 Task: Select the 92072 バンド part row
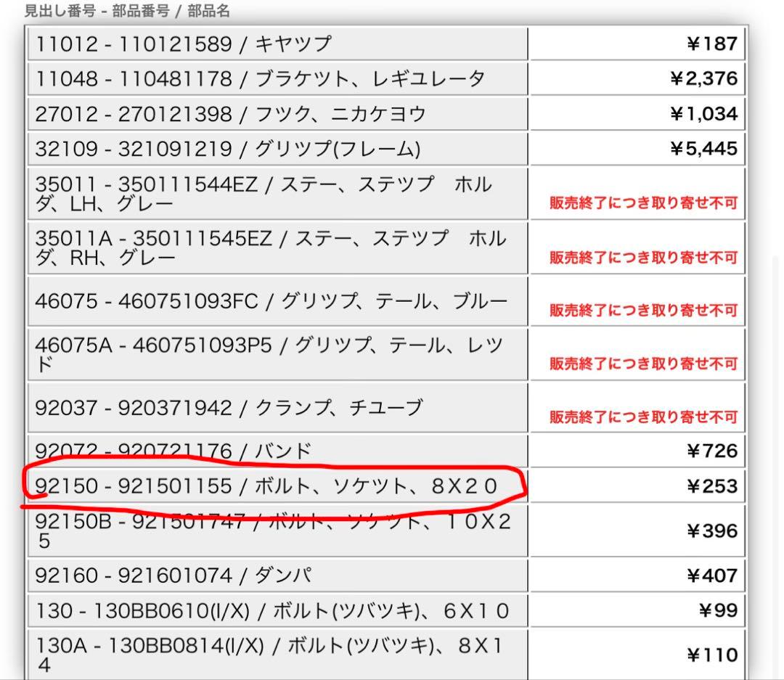[277, 451]
